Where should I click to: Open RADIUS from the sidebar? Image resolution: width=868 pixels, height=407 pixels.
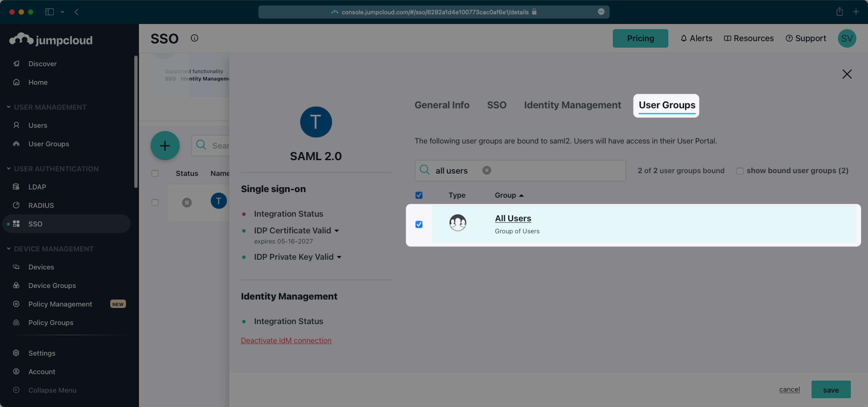41,205
